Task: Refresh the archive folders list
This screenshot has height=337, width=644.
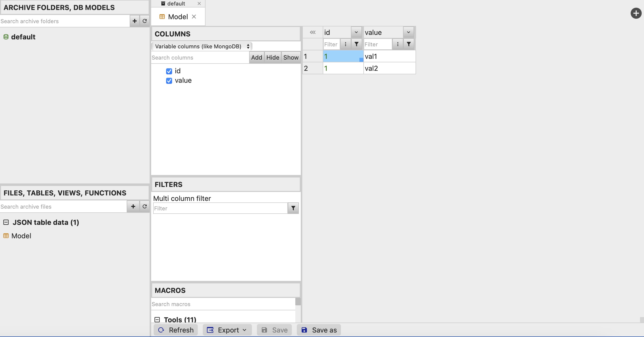Action: click(x=144, y=21)
